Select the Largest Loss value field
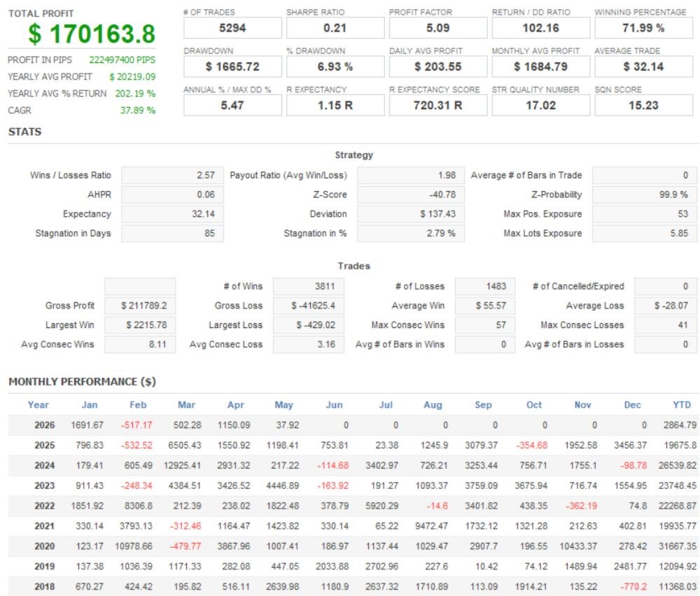The image size is (700, 596). (309, 325)
